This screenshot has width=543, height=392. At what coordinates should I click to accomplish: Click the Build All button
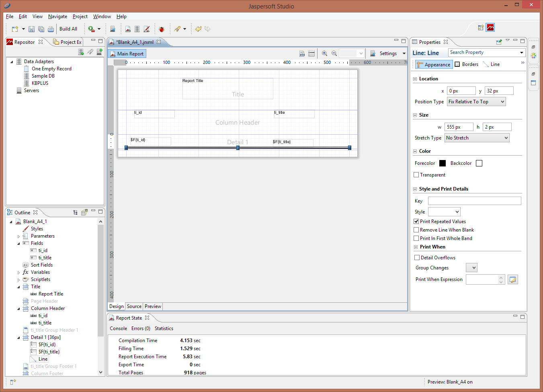click(x=68, y=29)
